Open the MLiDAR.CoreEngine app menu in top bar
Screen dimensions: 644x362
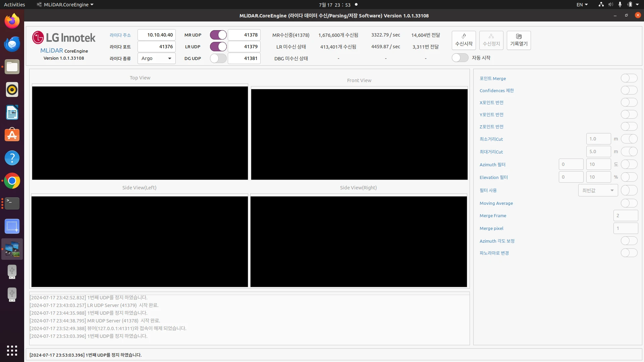pyautogui.click(x=65, y=5)
